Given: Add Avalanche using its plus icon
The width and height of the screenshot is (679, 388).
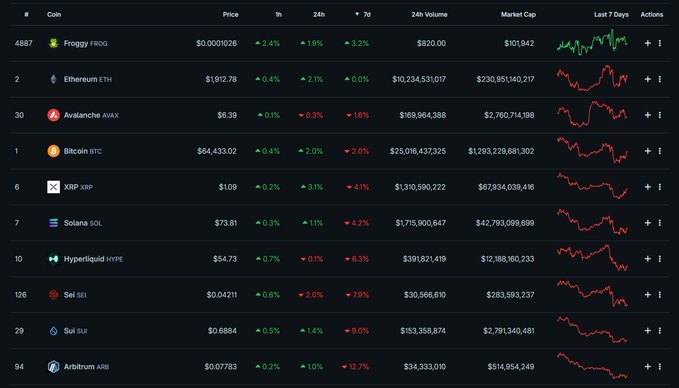Looking at the screenshot, I should 647,115.
